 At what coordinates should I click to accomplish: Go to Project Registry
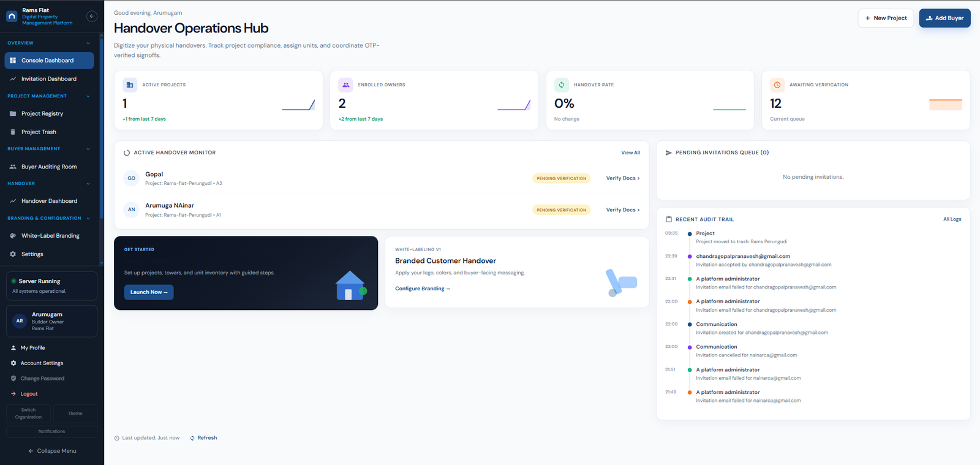pyautogui.click(x=49, y=114)
